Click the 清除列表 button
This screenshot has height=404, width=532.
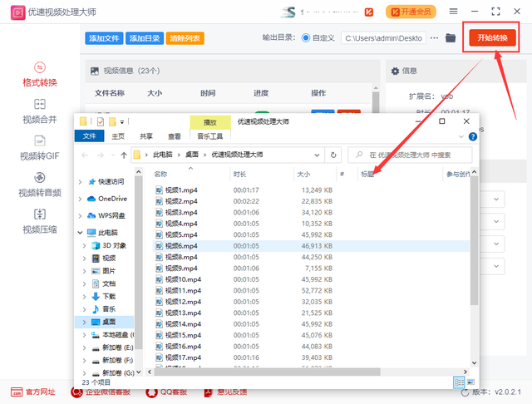coord(185,38)
